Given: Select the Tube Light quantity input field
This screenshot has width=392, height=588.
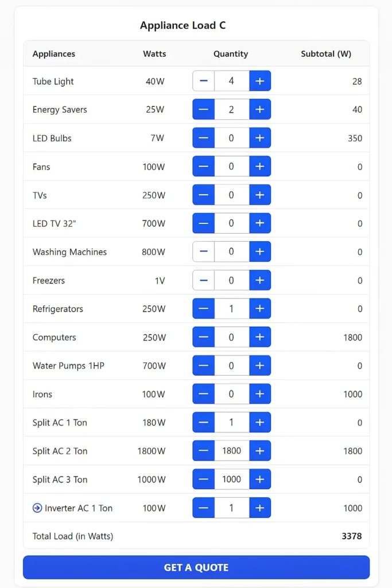Looking at the screenshot, I should (x=231, y=80).
